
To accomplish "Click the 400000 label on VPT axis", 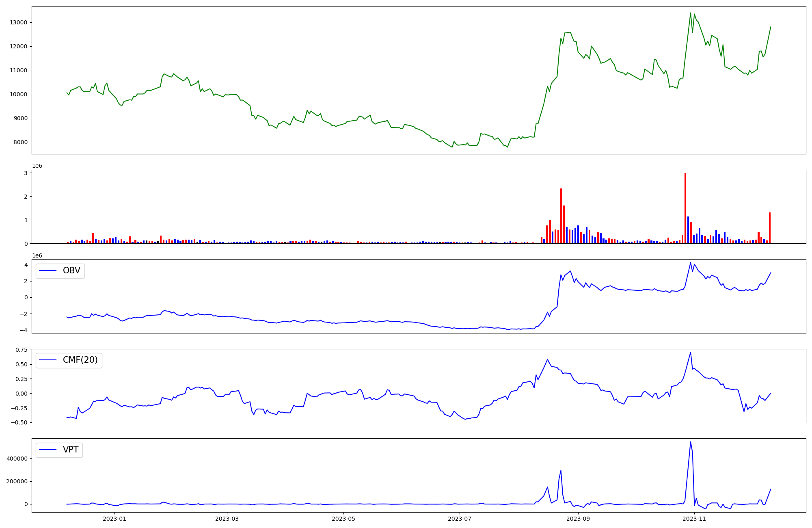I will [16, 459].
